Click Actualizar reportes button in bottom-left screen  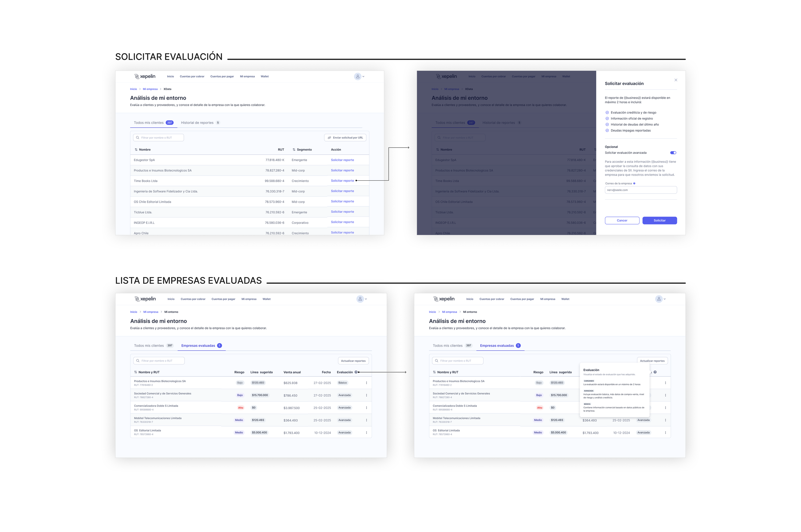tap(353, 361)
